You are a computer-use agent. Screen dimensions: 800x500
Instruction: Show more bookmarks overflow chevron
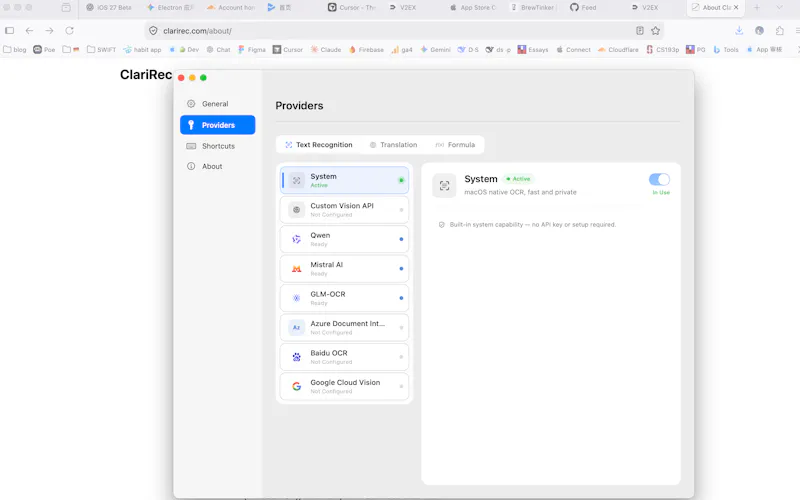[x=797, y=49]
